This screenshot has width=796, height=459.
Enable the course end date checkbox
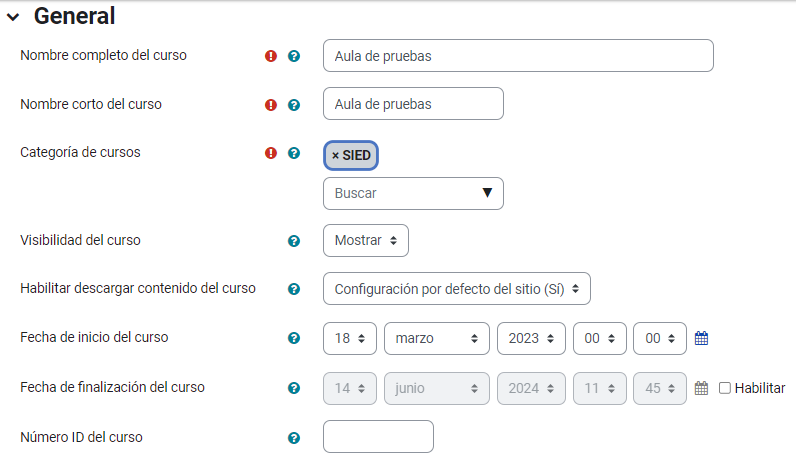click(725, 388)
